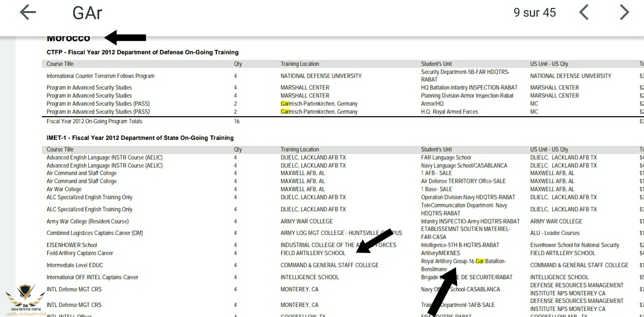Tap the "9 sur 45" results counter
Screen dimensions: 644x317
535,13
